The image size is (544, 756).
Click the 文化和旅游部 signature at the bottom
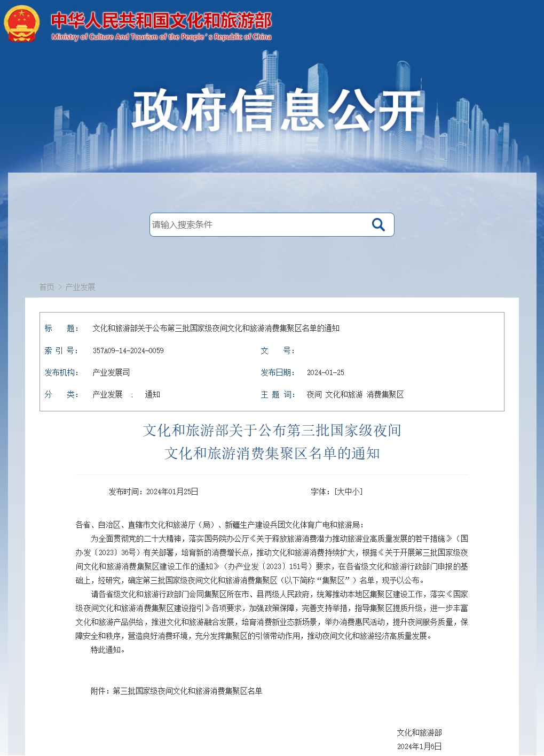419,733
